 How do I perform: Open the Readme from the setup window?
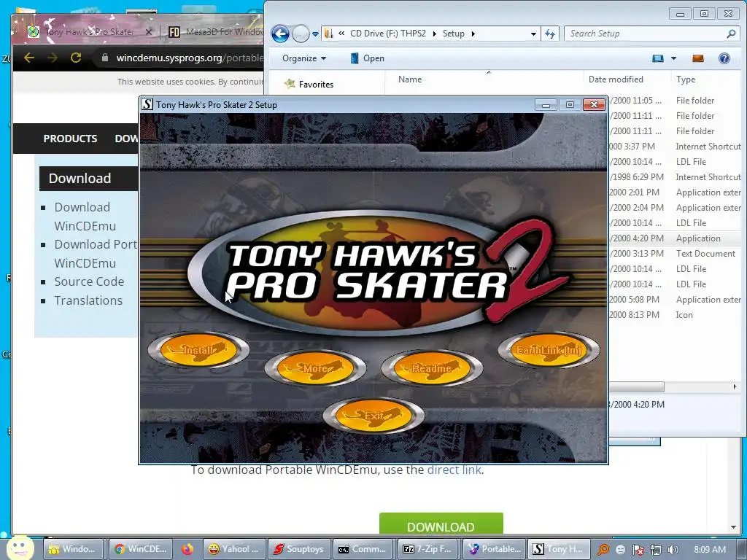(432, 368)
